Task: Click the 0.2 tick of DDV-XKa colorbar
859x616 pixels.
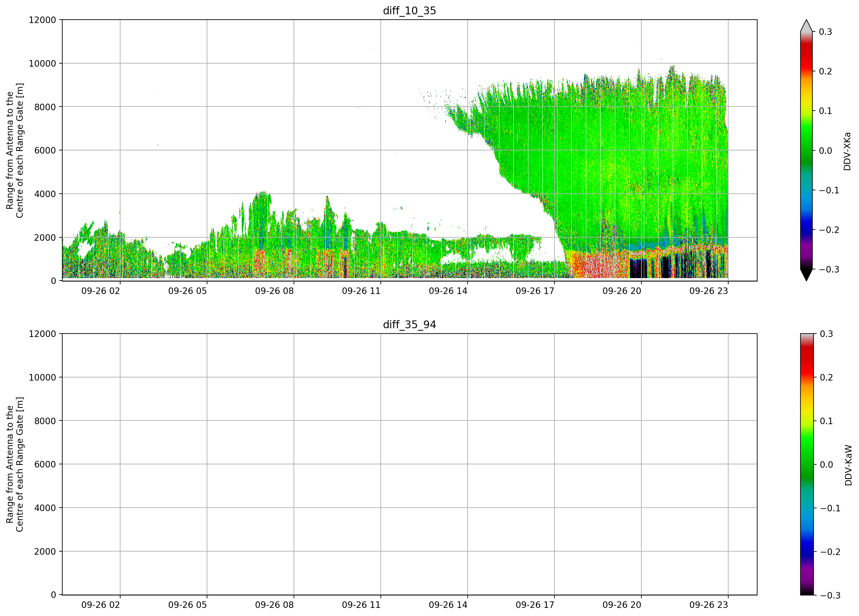Action: pos(826,72)
